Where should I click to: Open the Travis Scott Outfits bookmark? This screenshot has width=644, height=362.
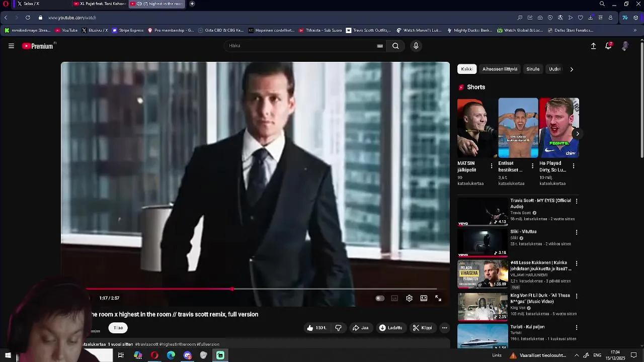click(x=368, y=30)
